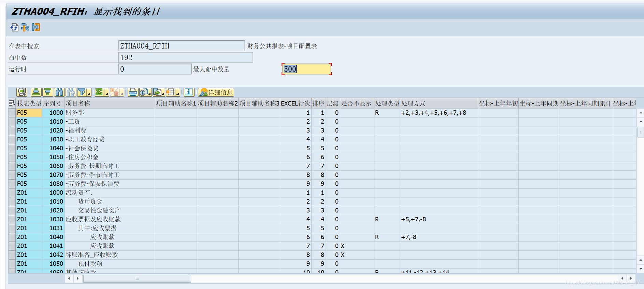This screenshot has height=289, width=644.
Task: Select row marker for Z01 1030 应收票据及应收账款
Action: pos(12,219)
